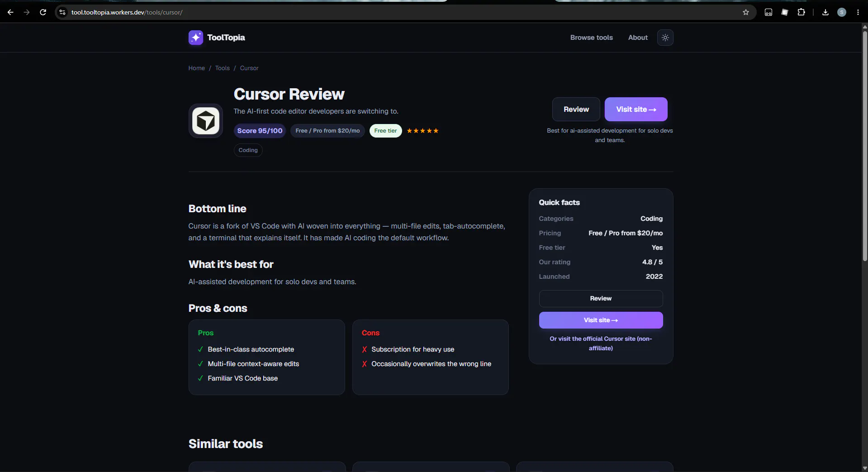Open the Extensions puzzle-piece menu
Screen dimensions: 868x472
pyautogui.click(x=801, y=12)
